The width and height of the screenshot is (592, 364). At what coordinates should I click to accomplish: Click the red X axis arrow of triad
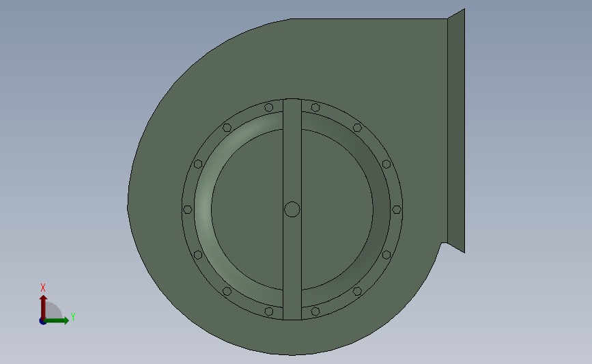(44, 307)
